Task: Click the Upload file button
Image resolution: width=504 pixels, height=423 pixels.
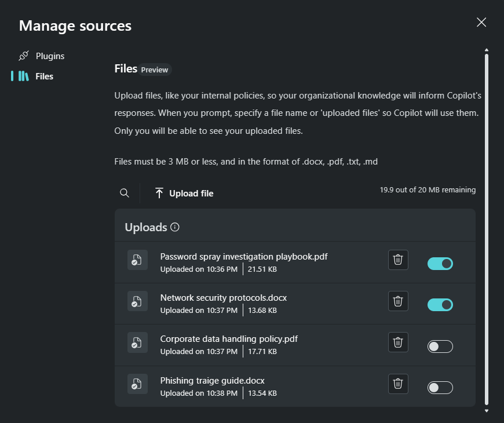Action: (x=184, y=193)
